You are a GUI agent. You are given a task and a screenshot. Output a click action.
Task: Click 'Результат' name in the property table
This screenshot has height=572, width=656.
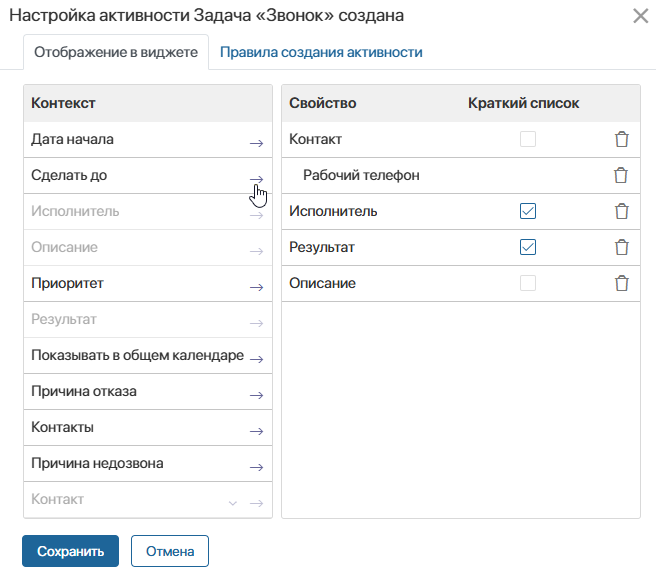(322, 247)
